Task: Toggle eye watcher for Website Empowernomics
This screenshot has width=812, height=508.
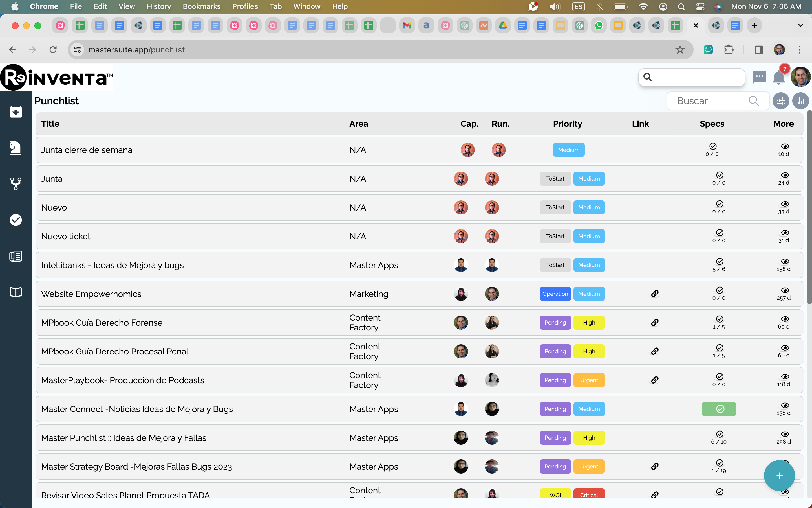Action: pyautogui.click(x=785, y=290)
